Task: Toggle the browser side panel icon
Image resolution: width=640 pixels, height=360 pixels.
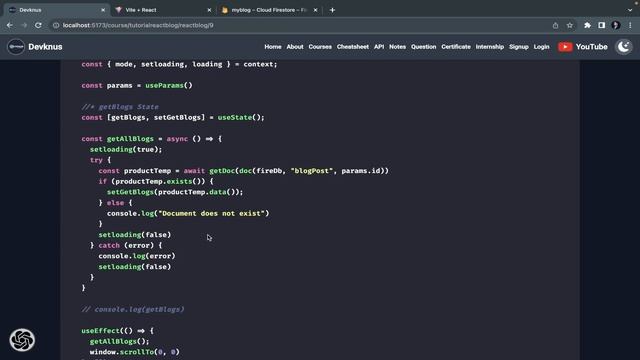Action: point(602,25)
